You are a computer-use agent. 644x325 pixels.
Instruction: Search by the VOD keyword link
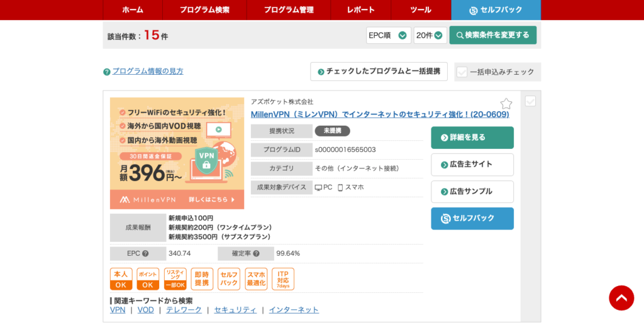point(145,310)
